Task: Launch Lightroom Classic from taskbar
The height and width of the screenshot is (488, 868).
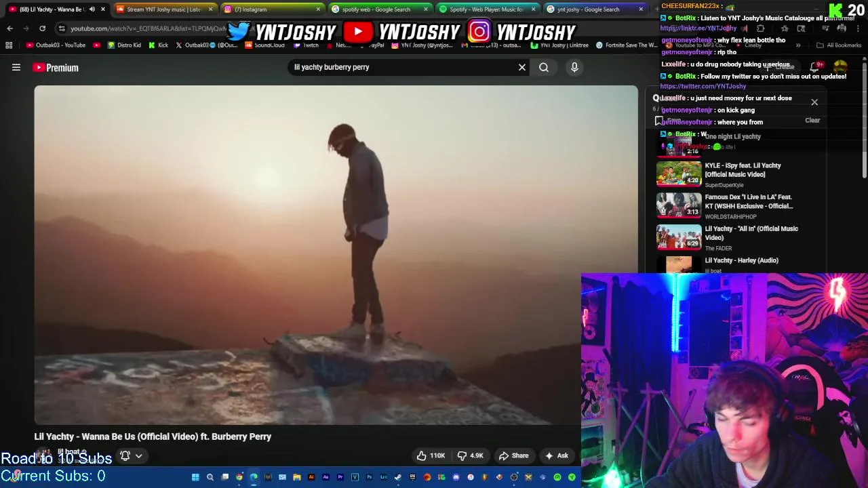Action: click(x=383, y=477)
